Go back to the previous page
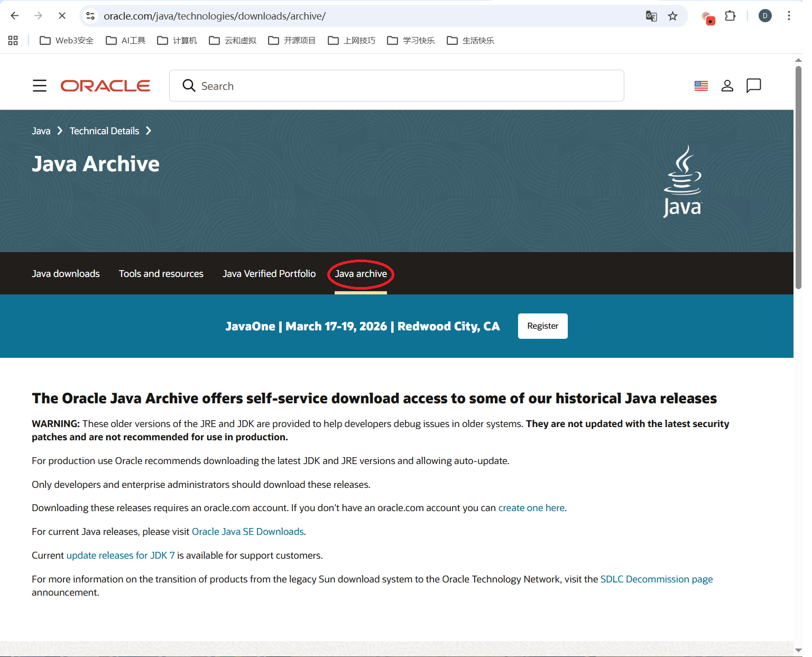 [x=15, y=16]
